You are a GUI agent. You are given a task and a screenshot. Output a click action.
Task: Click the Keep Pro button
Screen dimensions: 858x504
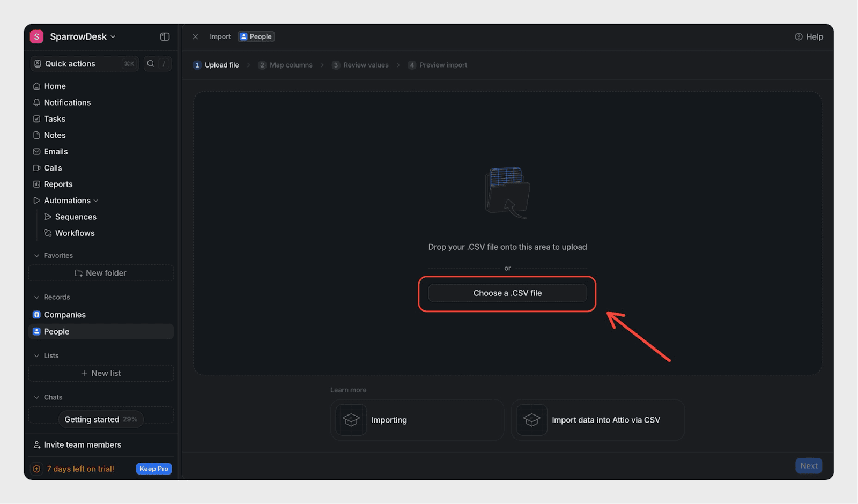click(154, 469)
